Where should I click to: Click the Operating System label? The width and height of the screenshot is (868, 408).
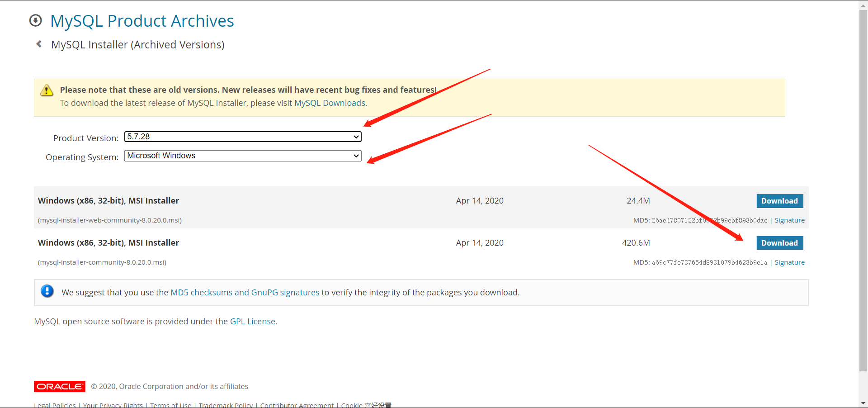tap(82, 157)
